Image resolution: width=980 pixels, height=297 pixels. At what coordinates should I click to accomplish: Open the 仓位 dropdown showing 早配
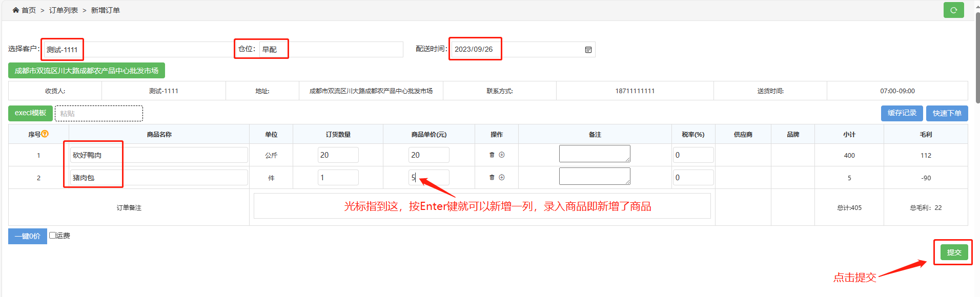click(331, 50)
